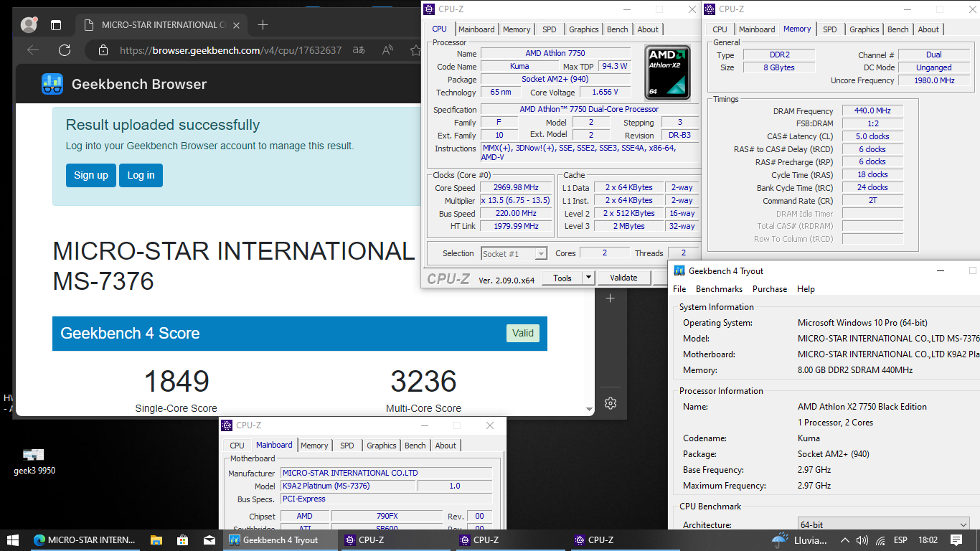
Task: Click the Core Speed value 2969.98 MHz
Action: click(515, 187)
